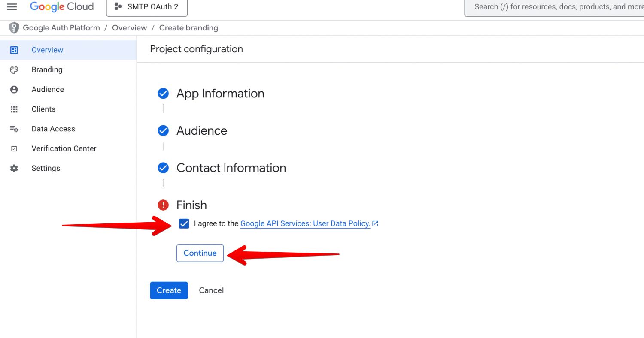Image resolution: width=644 pixels, height=338 pixels.
Task: Open Google API Services User Data Policy link
Action: click(x=305, y=223)
